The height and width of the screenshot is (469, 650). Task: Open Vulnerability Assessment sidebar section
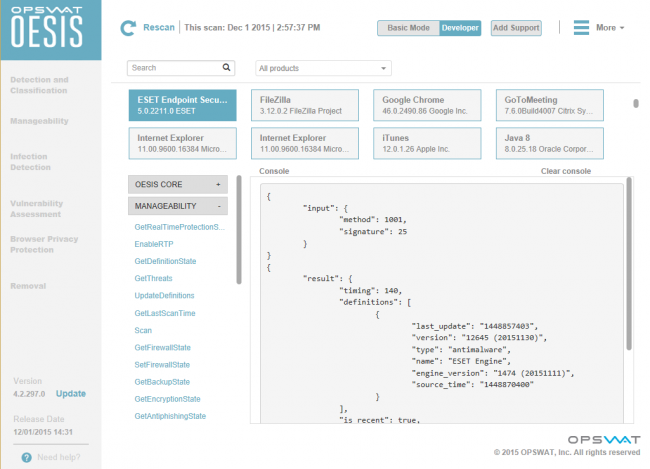point(36,209)
